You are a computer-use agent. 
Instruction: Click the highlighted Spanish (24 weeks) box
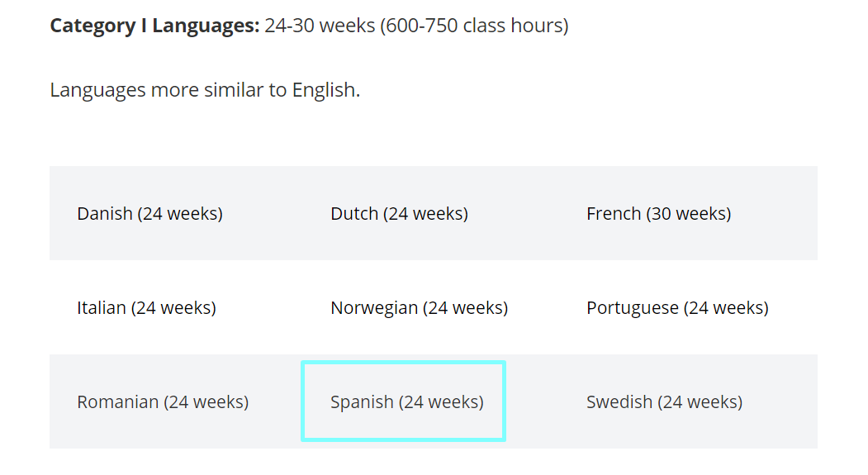pos(404,401)
